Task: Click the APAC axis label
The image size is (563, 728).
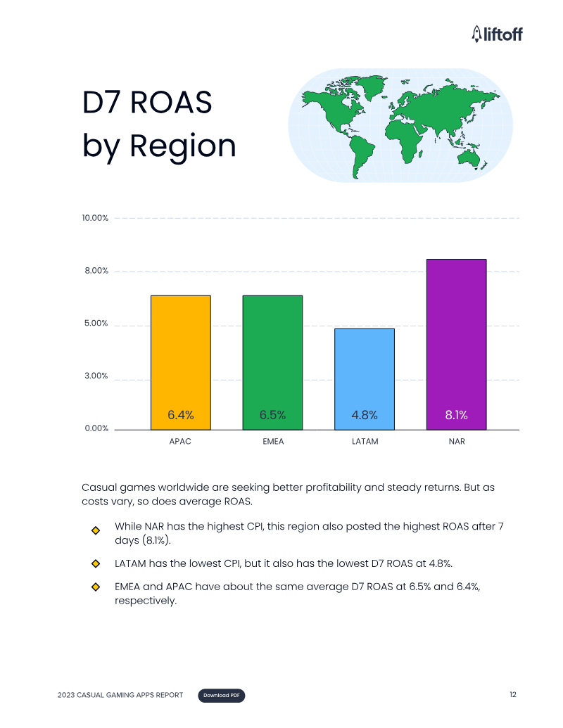Action: point(180,441)
